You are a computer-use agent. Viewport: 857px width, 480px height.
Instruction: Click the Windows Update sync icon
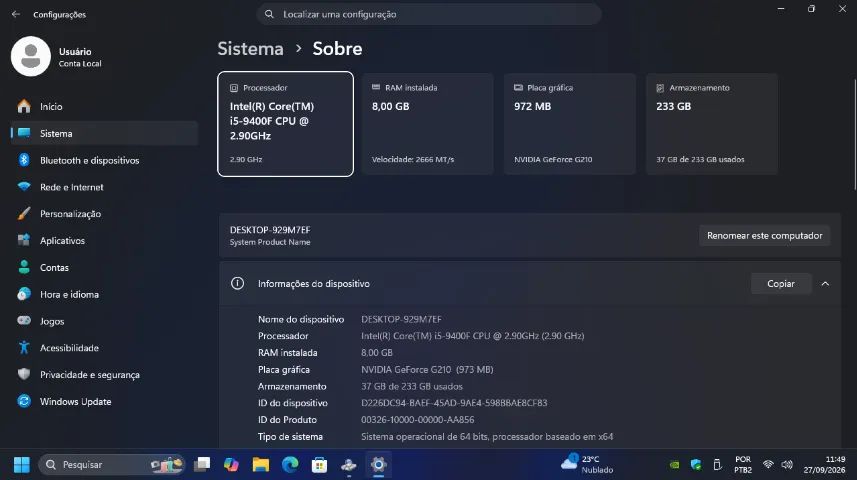(24, 401)
